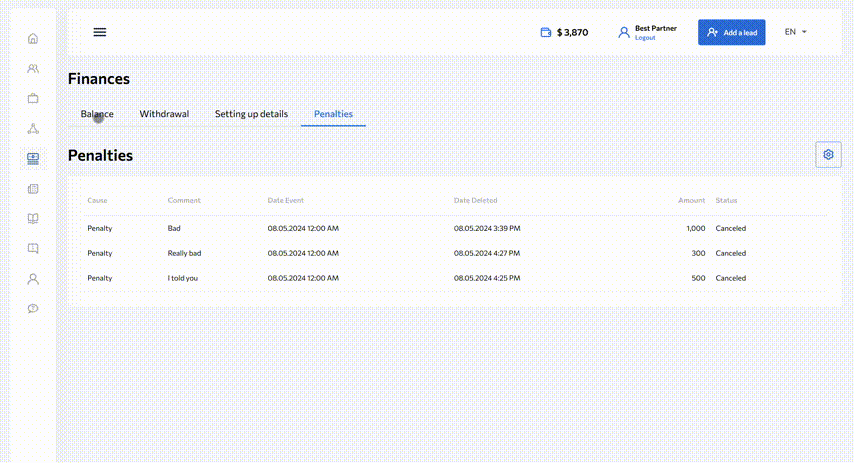Click the amount 1,000
This screenshot has width=854, height=463.
pos(696,228)
